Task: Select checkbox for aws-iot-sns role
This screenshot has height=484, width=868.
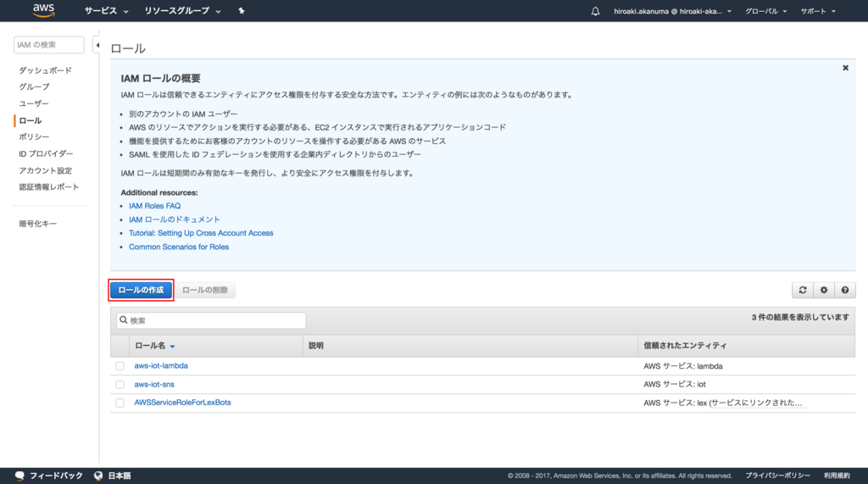Action: tap(120, 384)
